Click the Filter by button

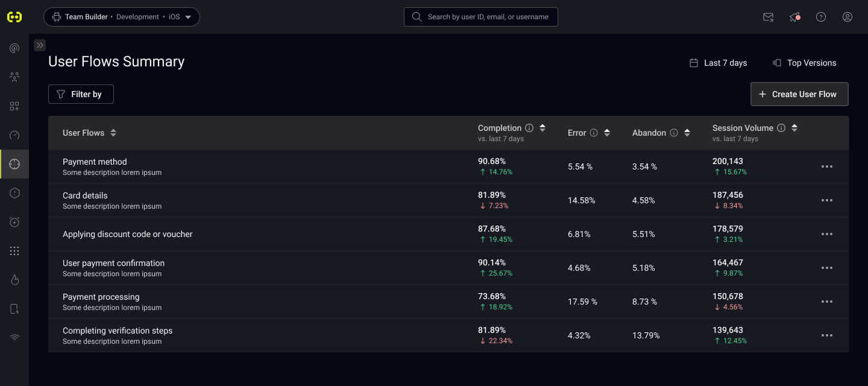81,94
